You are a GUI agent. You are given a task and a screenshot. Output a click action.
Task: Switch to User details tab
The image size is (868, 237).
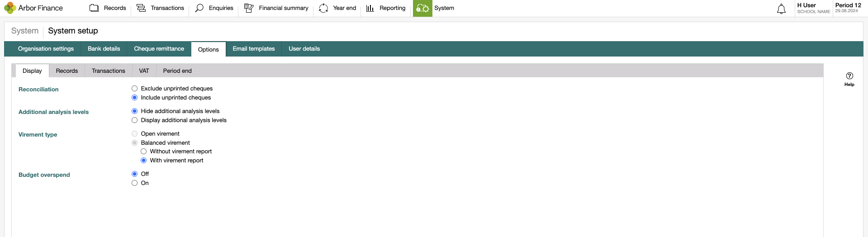[x=304, y=49]
